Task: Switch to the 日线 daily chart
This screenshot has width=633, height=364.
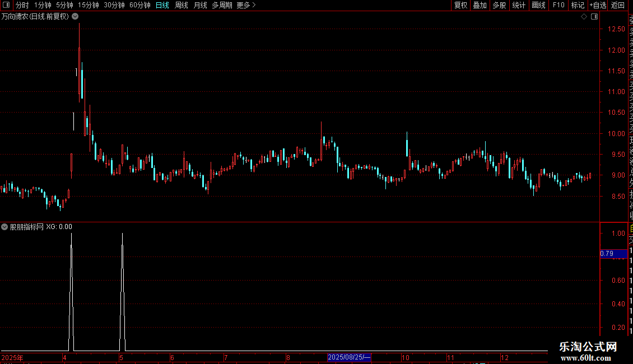Action: pyautogui.click(x=162, y=5)
